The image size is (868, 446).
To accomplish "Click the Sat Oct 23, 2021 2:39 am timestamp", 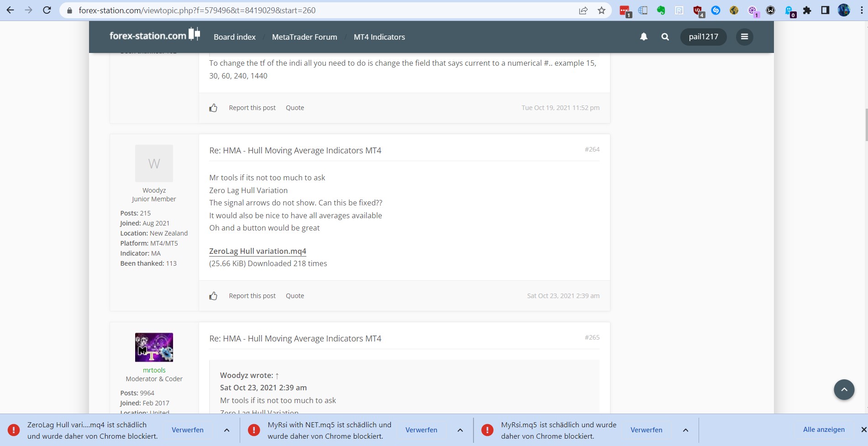I will [x=563, y=296].
